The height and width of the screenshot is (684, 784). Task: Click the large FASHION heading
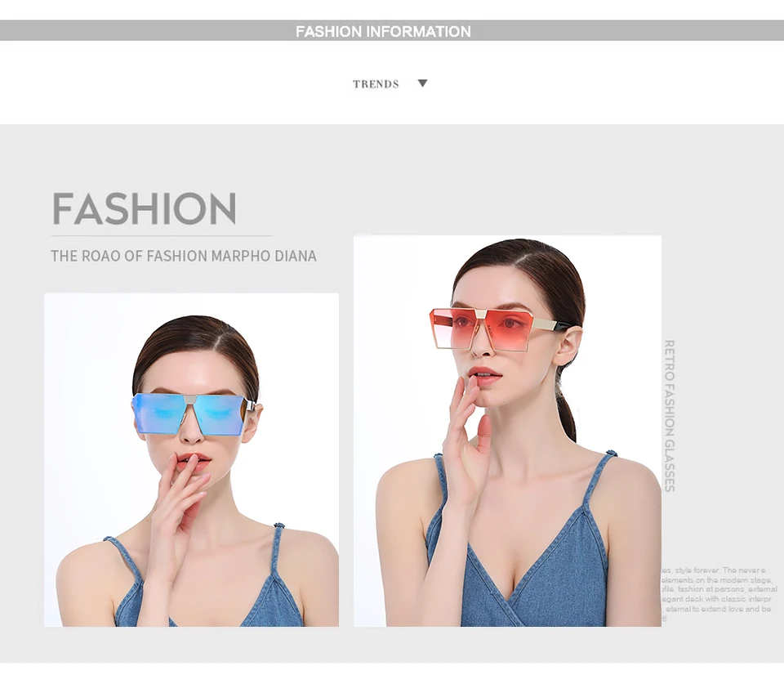coord(144,208)
